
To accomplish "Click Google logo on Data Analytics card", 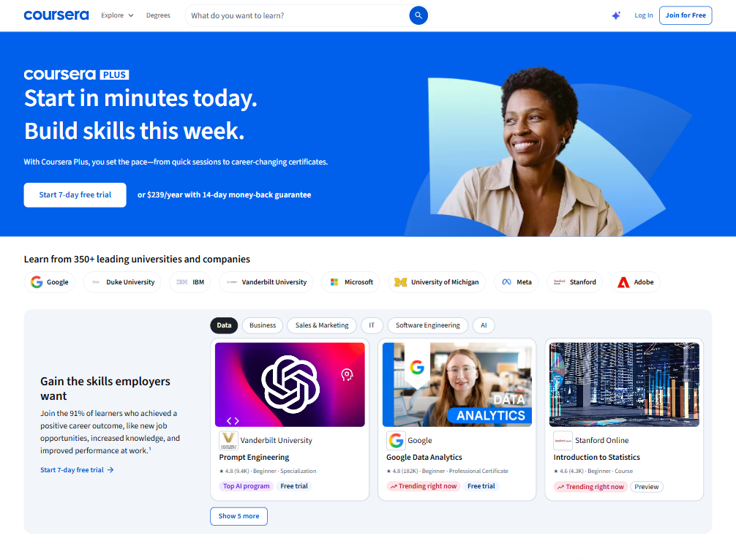I will tap(396, 440).
